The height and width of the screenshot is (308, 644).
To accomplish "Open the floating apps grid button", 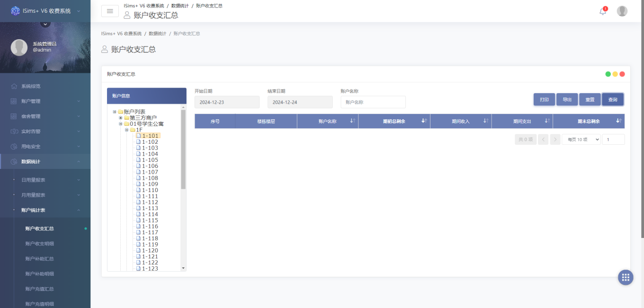I will pos(626,277).
